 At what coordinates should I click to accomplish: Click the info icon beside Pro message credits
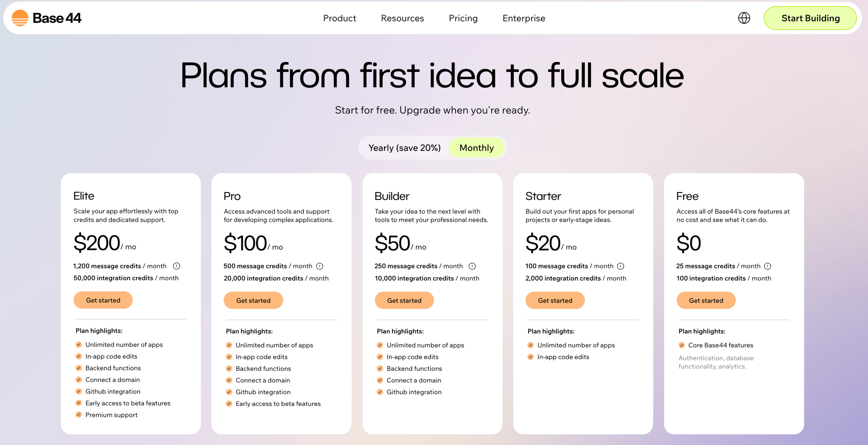pyautogui.click(x=320, y=266)
